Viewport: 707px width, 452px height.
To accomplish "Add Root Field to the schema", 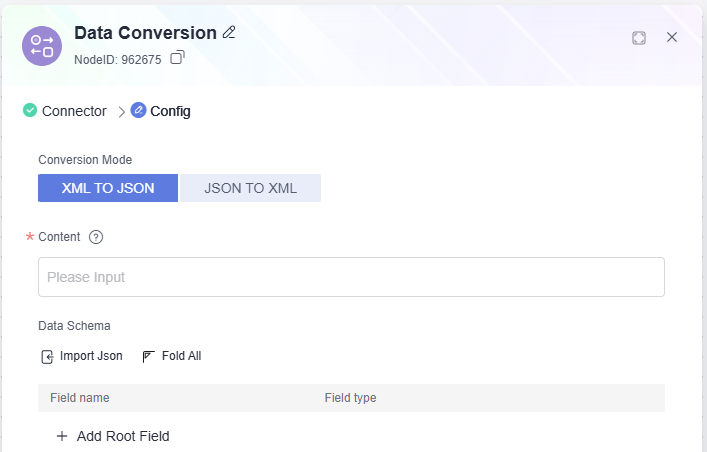I will (113, 436).
